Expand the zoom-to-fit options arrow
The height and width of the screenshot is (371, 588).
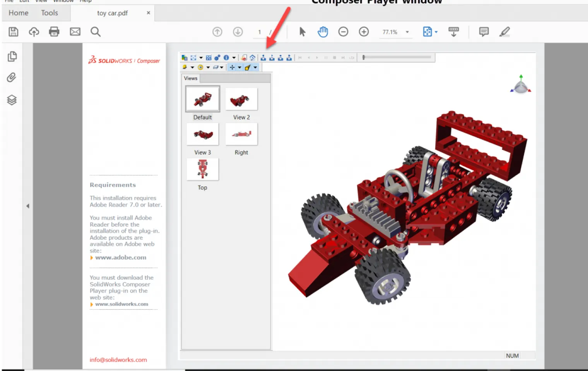click(201, 58)
